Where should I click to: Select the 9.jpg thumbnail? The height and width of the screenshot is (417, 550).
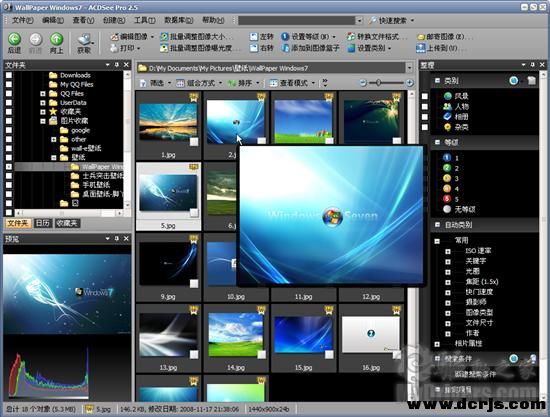[168, 267]
